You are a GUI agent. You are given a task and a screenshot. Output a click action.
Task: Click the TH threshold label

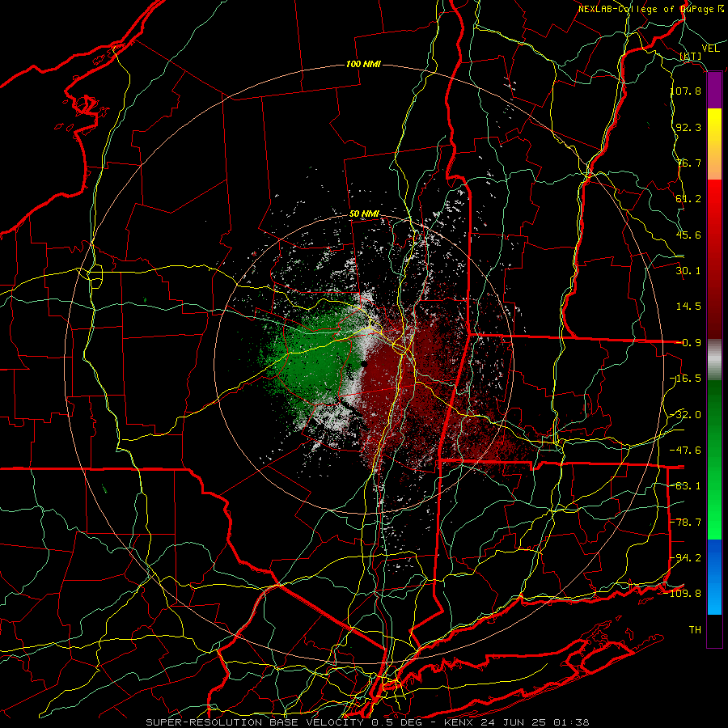pos(695,630)
